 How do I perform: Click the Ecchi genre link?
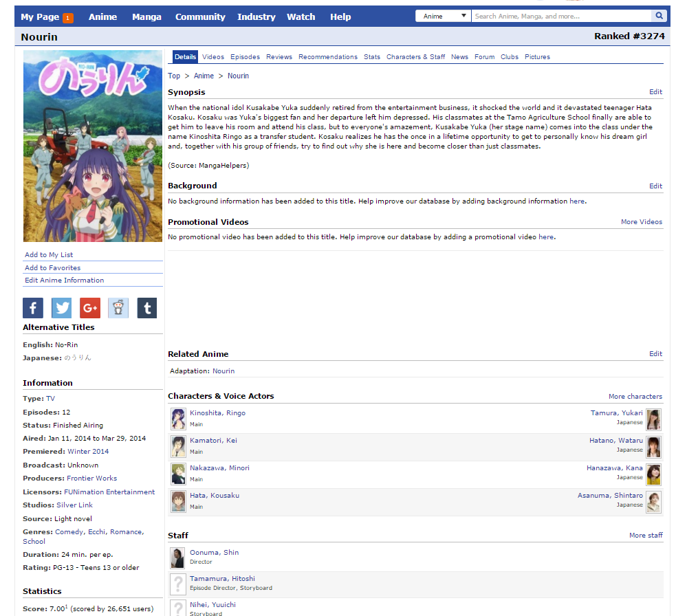pos(97,532)
